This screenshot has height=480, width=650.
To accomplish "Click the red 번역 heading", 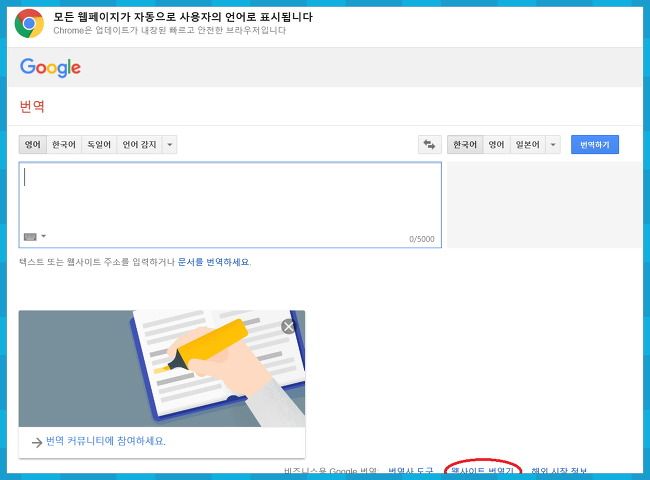I will click(x=32, y=107).
